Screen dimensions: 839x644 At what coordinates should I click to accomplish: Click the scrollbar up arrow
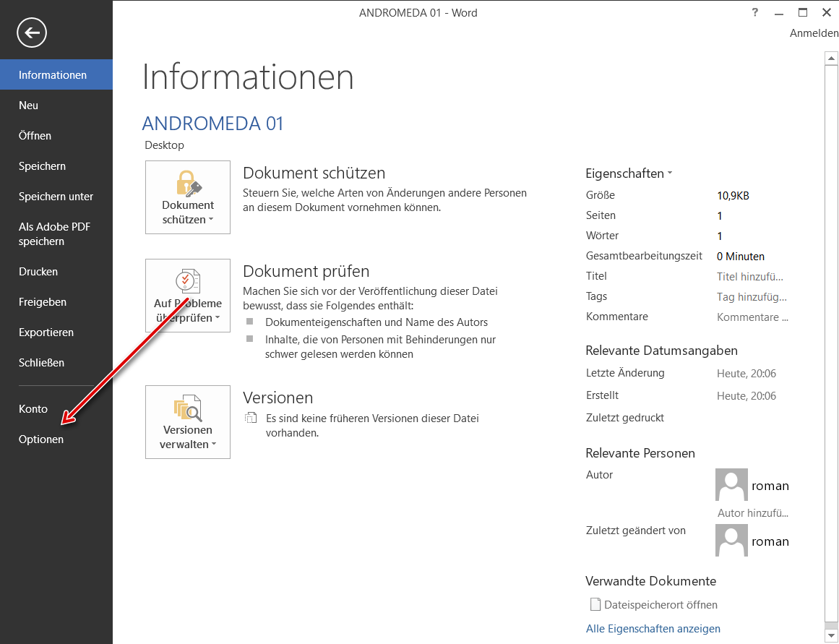[831, 58]
